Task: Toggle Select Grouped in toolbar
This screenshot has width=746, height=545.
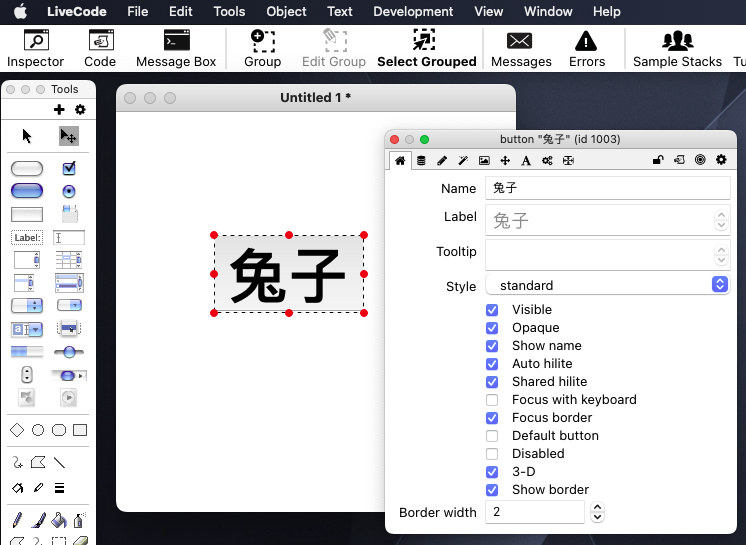Action: coord(427,49)
